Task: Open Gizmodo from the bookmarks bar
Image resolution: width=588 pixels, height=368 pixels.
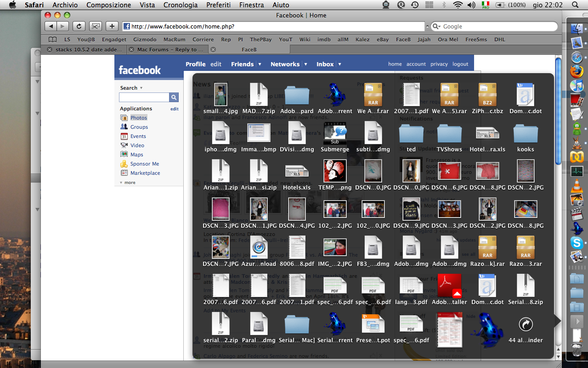Action: point(145,40)
